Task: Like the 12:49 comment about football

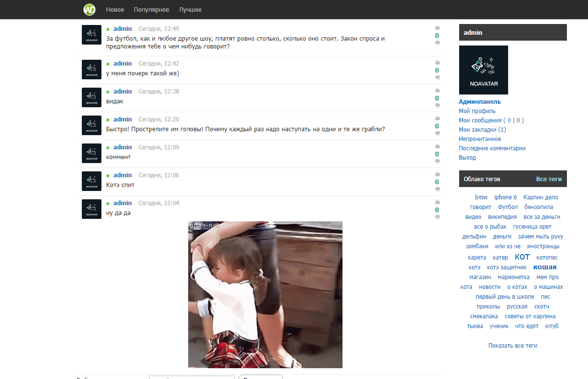Action: pos(438,28)
